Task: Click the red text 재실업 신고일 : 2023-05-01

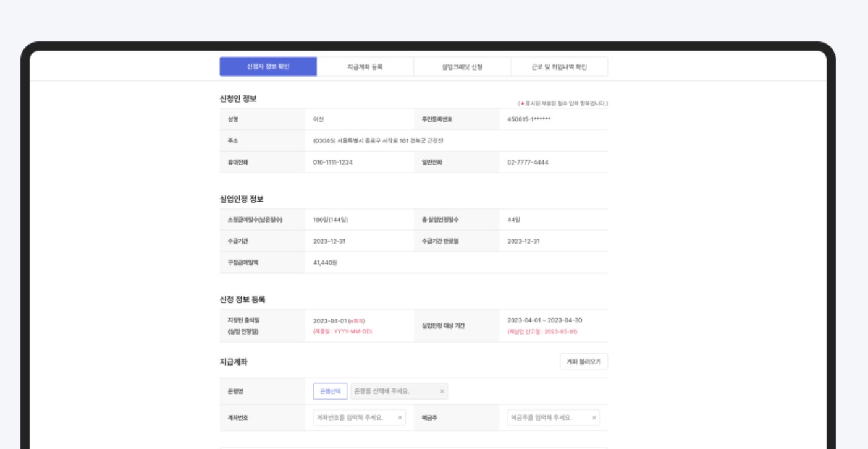Action: [542, 331]
